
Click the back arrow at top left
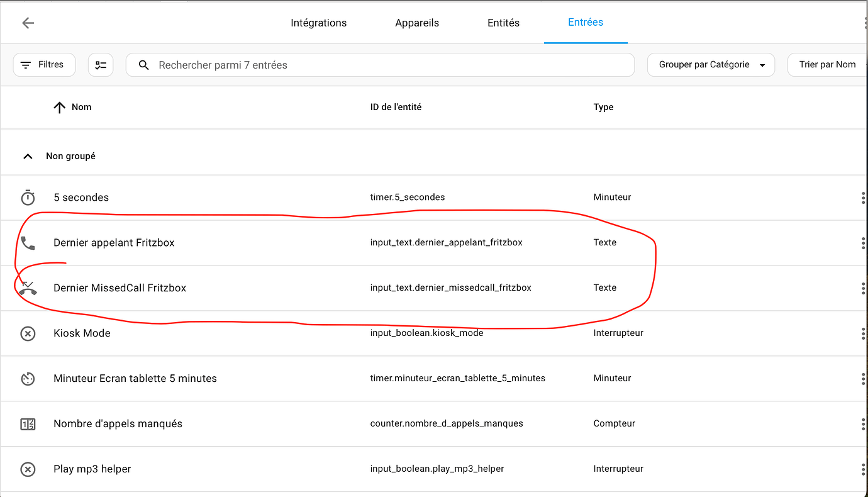(28, 23)
